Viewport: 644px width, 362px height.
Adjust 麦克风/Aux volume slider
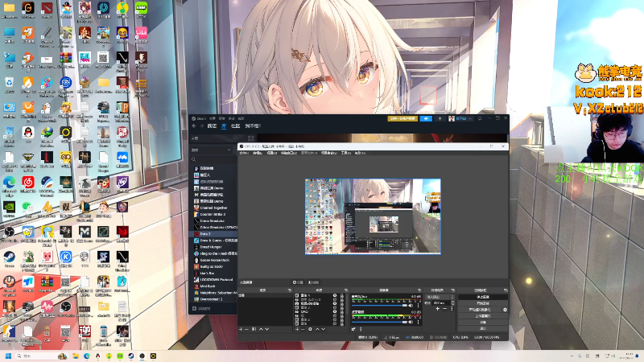[x=379, y=306]
